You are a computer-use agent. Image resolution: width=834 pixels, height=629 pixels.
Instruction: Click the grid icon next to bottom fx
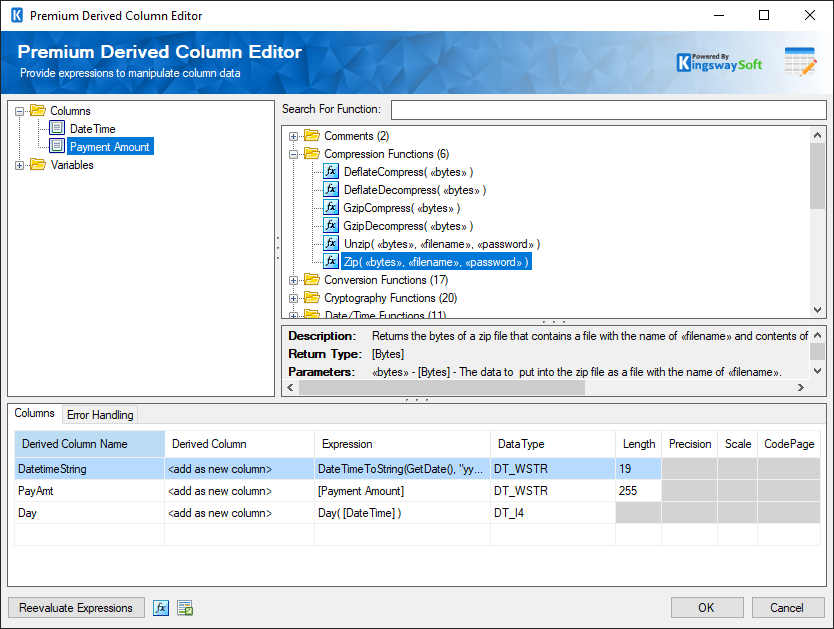(185, 608)
